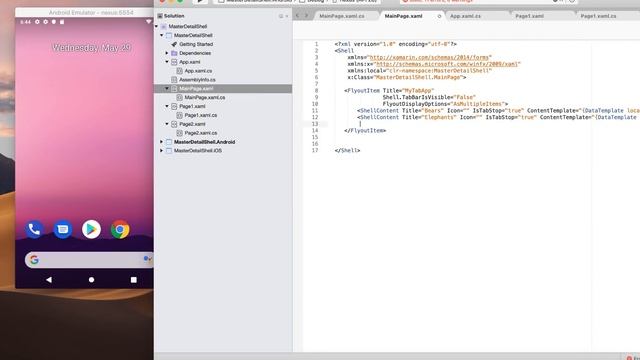Image resolution: width=640 pixels, height=360 pixels.
Task: Click x:Class MasterDetailShell.MainPage attribute
Action: (x=407, y=77)
